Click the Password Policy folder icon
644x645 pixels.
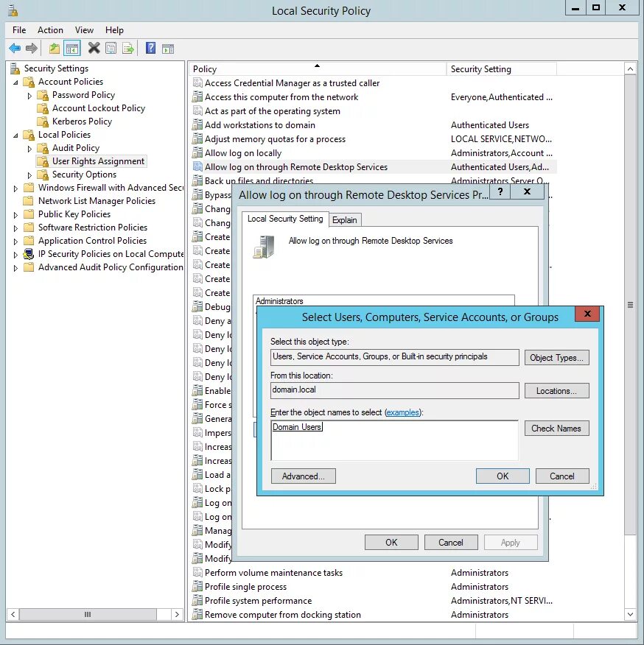pyautogui.click(x=43, y=96)
